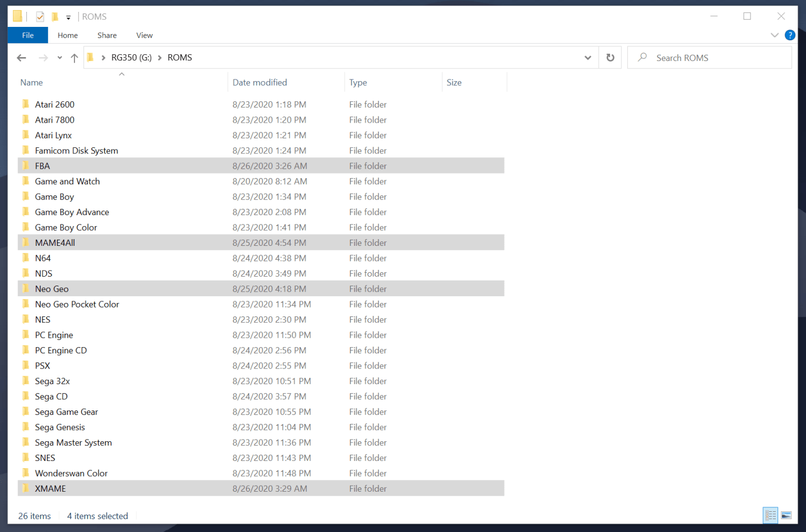Viewport: 806px width, 532px height.
Task: Switch to the Share ribbon tab
Action: 107,35
